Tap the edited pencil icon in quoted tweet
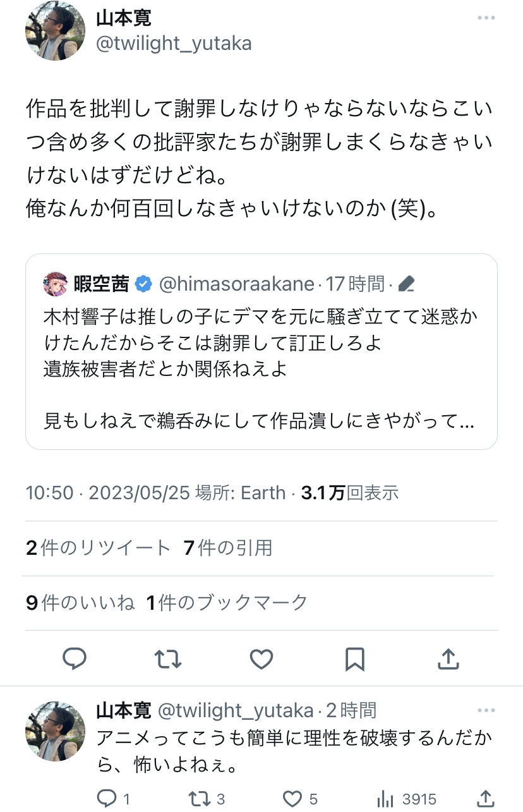This screenshot has height=812, width=523. [x=406, y=284]
